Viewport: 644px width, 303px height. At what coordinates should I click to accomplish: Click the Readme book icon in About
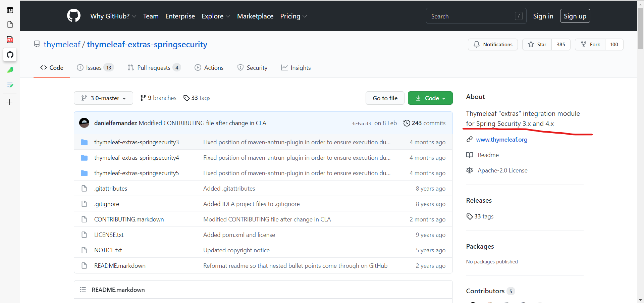coord(470,155)
